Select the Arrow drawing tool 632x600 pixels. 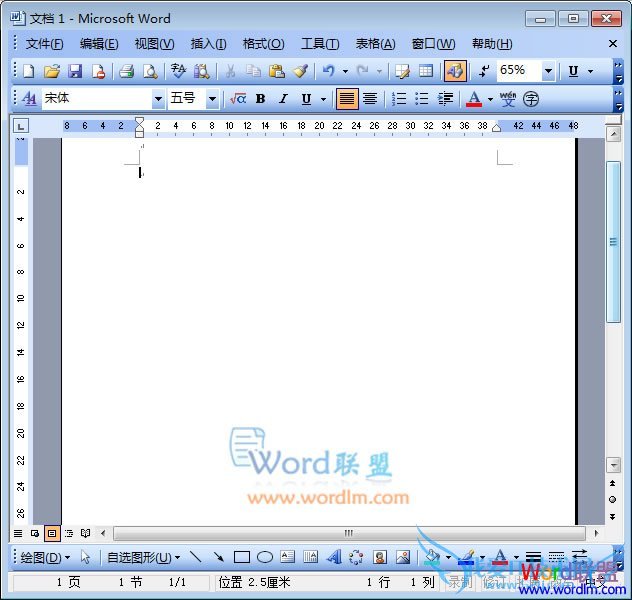(x=218, y=557)
